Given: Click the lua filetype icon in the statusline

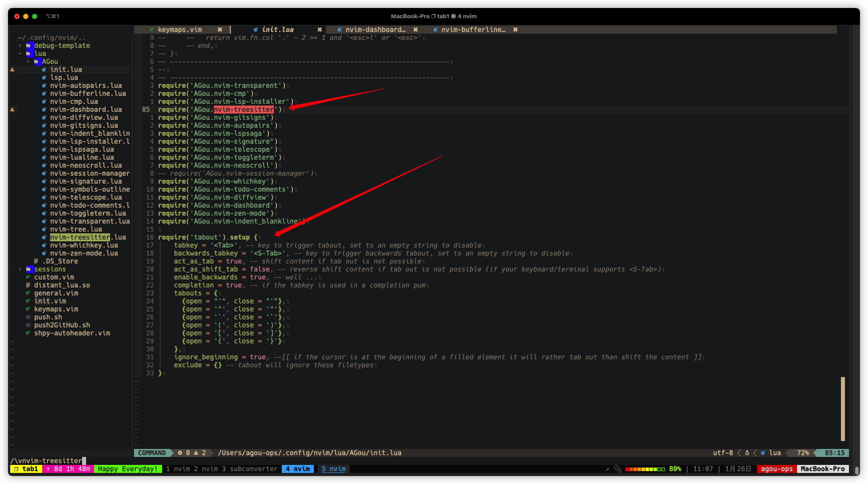Looking at the screenshot, I should pyautogui.click(x=763, y=453).
